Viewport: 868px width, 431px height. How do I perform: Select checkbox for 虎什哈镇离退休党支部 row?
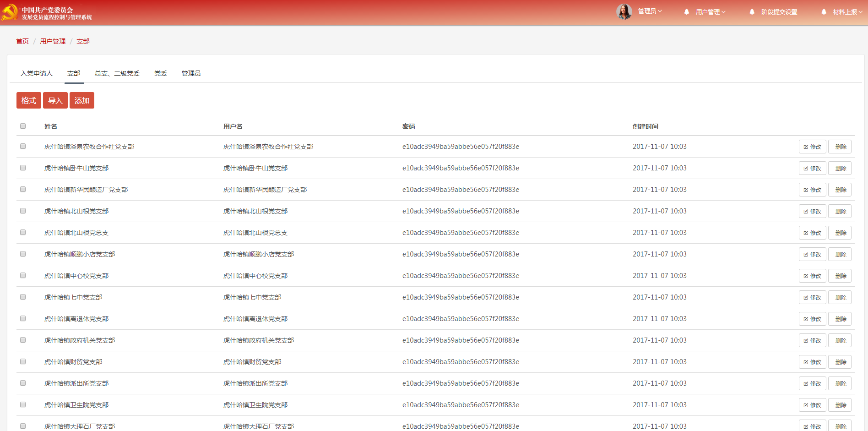pos(23,318)
